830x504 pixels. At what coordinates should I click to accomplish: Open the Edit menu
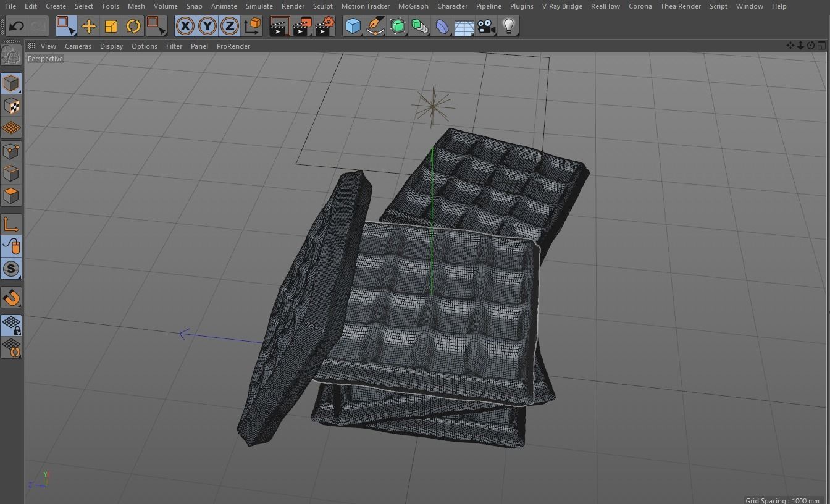pyautogui.click(x=31, y=6)
